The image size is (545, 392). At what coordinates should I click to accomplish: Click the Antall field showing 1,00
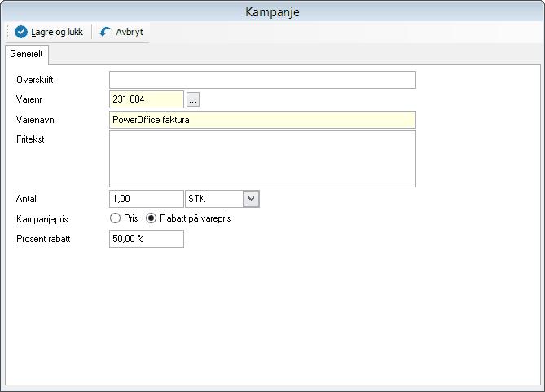[x=147, y=199]
